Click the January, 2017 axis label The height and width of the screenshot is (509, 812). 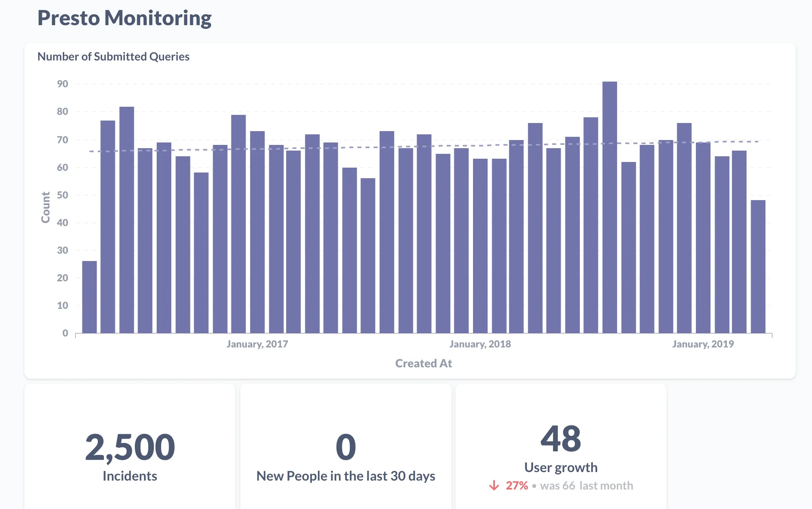pyautogui.click(x=257, y=344)
